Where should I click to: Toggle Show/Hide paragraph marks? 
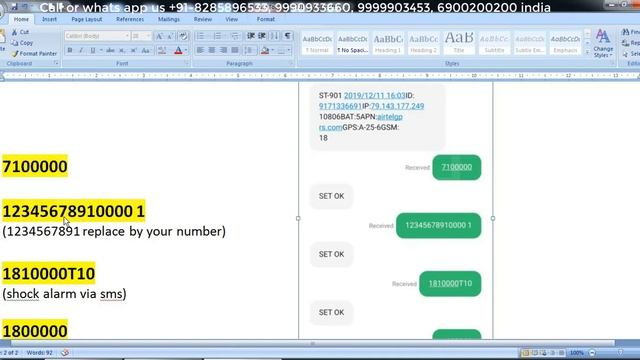pos(288,36)
